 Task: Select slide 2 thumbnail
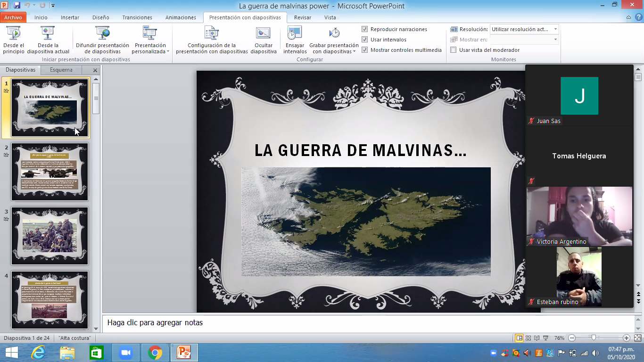(50, 172)
